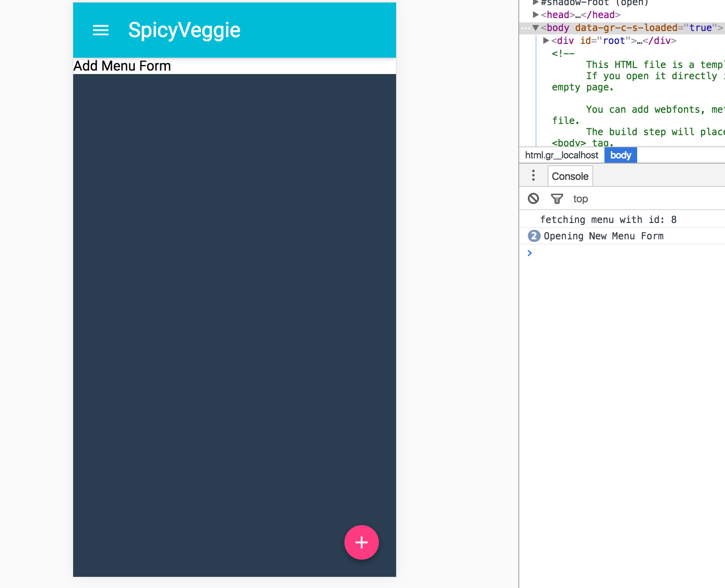Expand the head element in the DOM tree
The image size is (725, 588).
click(536, 14)
